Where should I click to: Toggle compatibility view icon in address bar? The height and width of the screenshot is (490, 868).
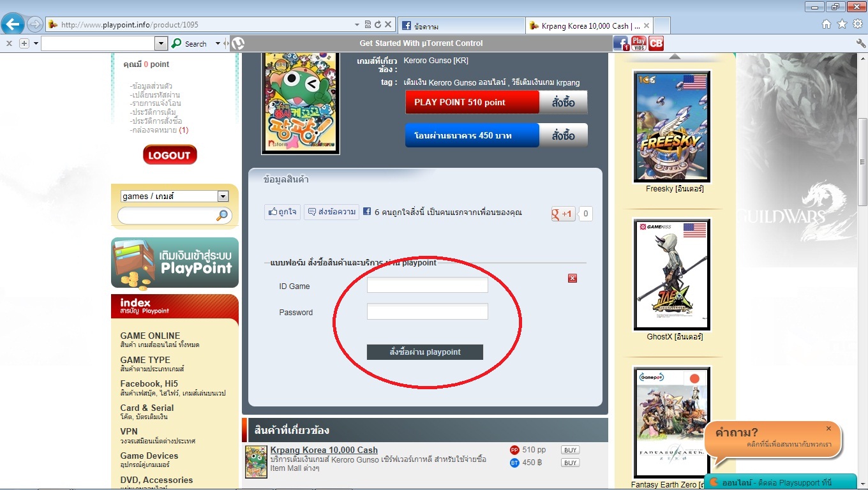pos(368,25)
